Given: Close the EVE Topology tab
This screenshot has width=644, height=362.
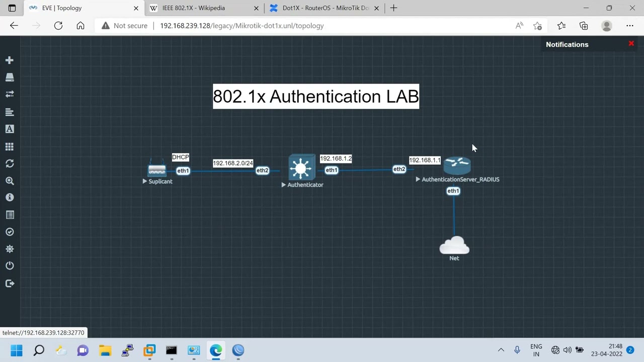Looking at the screenshot, I should (136, 8).
